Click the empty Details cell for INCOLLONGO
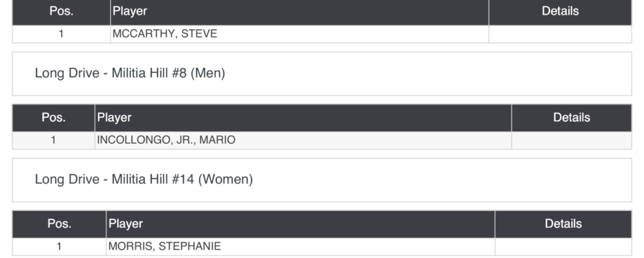The height and width of the screenshot is (258, 644). 571,140
